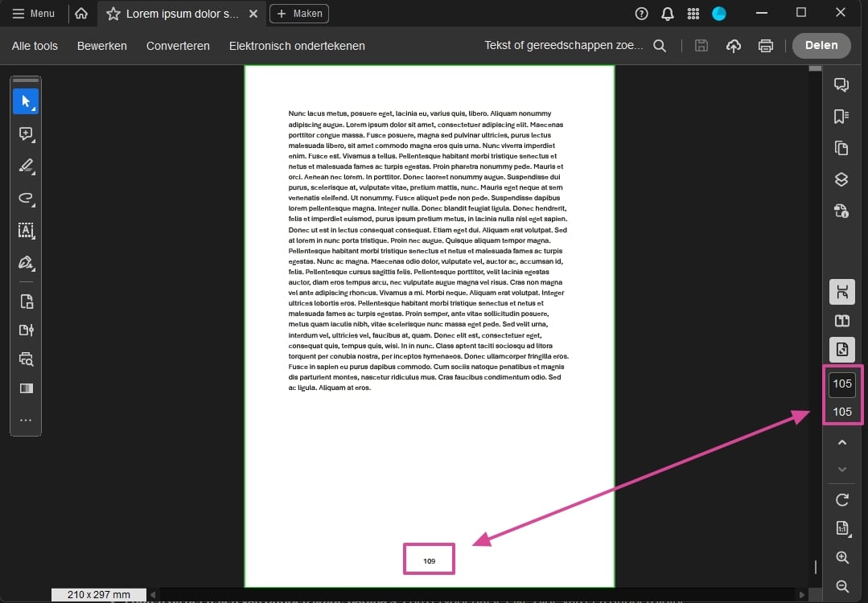Click the current page number field 105
Viewport: 868px width, 603px height.
tap(842, 384)
